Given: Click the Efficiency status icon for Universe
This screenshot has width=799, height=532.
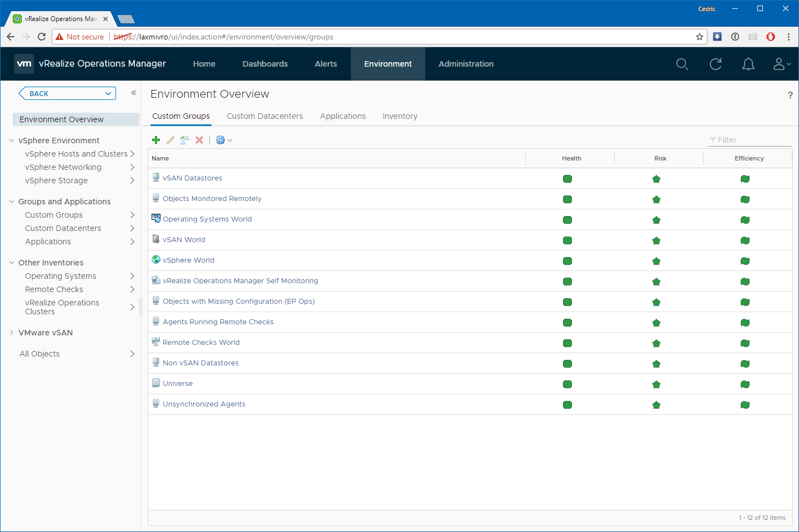Looking at the screenshot, I should [745, 384].
